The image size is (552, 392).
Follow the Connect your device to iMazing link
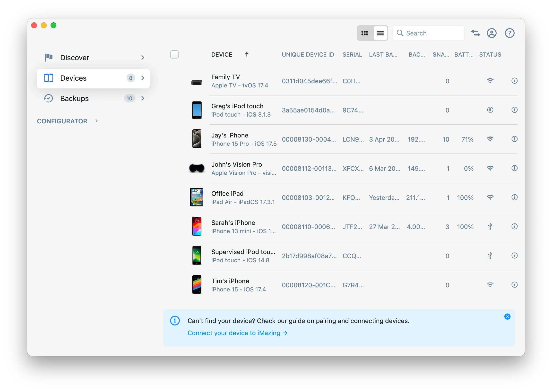click(x=237, y=333)
